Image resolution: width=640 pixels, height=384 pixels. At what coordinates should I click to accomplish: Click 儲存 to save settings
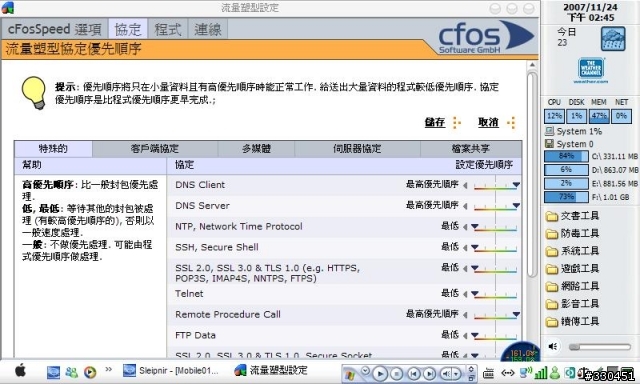click(x=435, y=122)
